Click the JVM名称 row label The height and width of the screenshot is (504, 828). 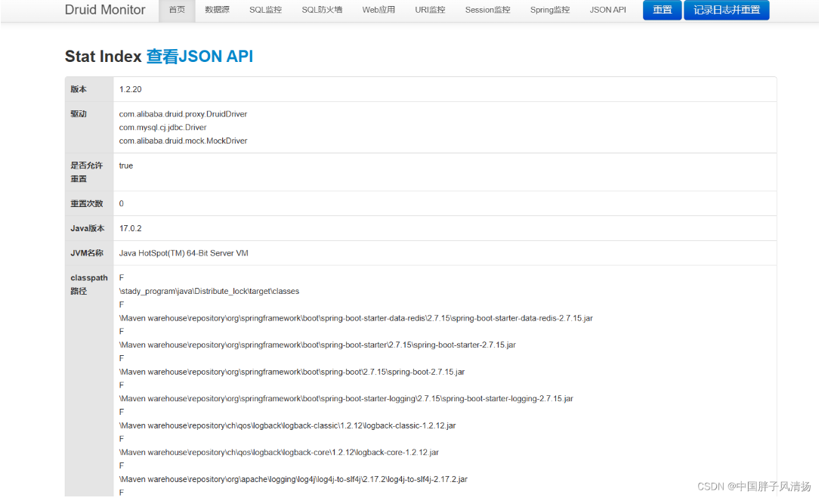[87, 253]
